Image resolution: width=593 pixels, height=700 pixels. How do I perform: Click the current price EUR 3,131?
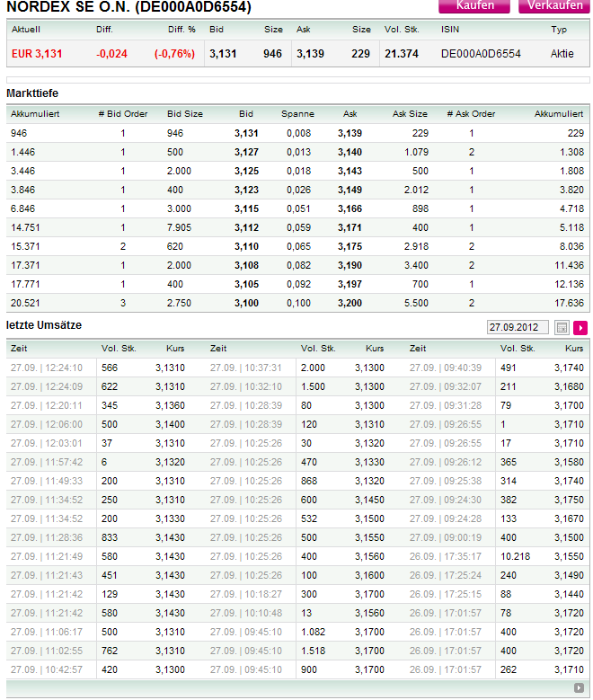click(37, 54)
